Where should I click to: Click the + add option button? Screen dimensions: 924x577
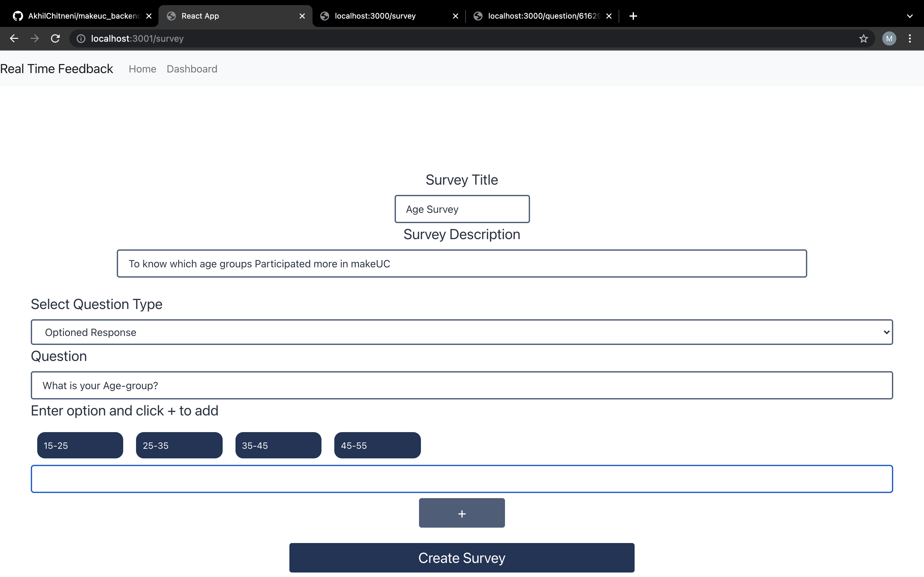click(x=462, y=513)
